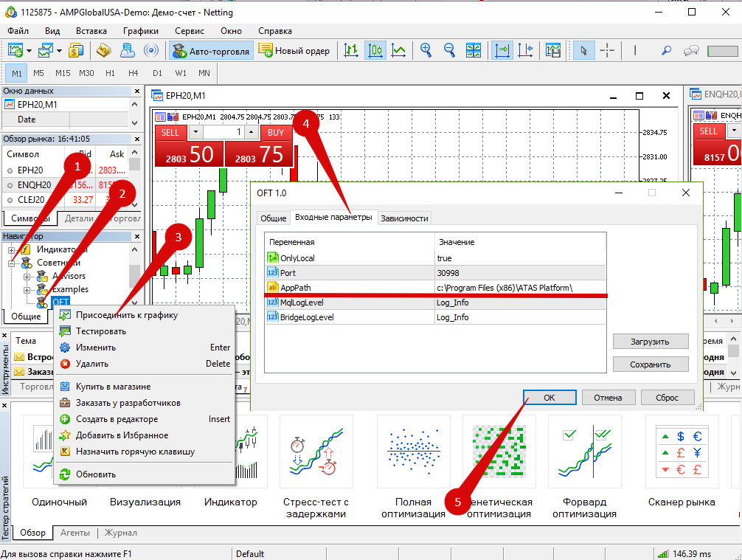Viewport: 742px width, 560px height.
Task: Choose Удалить in context menu
Action: tap(145, 364)
